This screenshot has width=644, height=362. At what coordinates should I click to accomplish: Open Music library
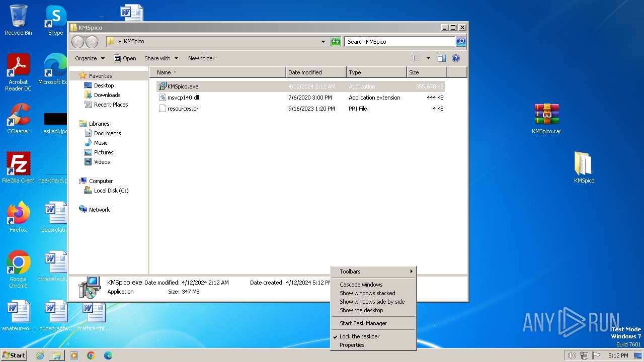[x=101, y=143]
